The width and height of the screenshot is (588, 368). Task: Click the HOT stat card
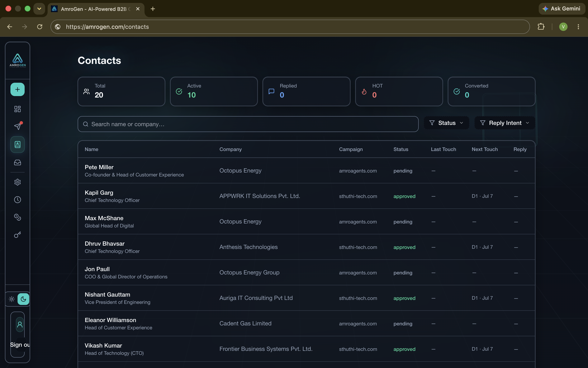point(399,91)
